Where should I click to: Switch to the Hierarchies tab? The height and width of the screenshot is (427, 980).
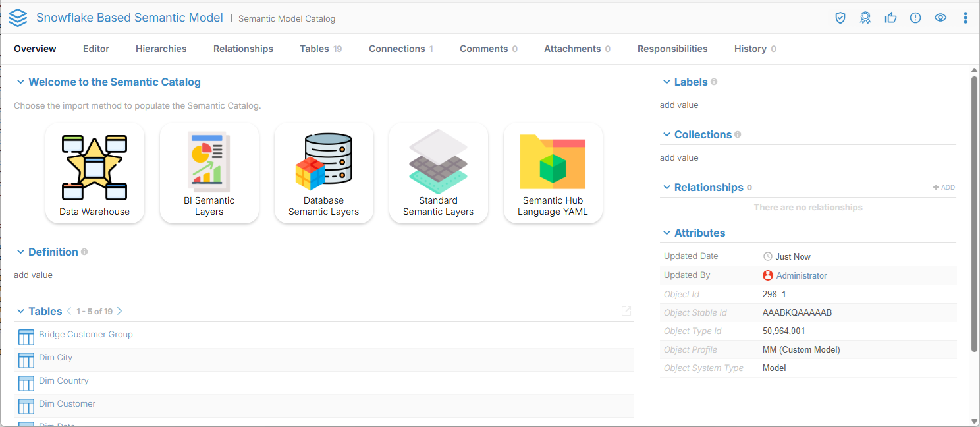pyautogui.click(x=161, y=49)
